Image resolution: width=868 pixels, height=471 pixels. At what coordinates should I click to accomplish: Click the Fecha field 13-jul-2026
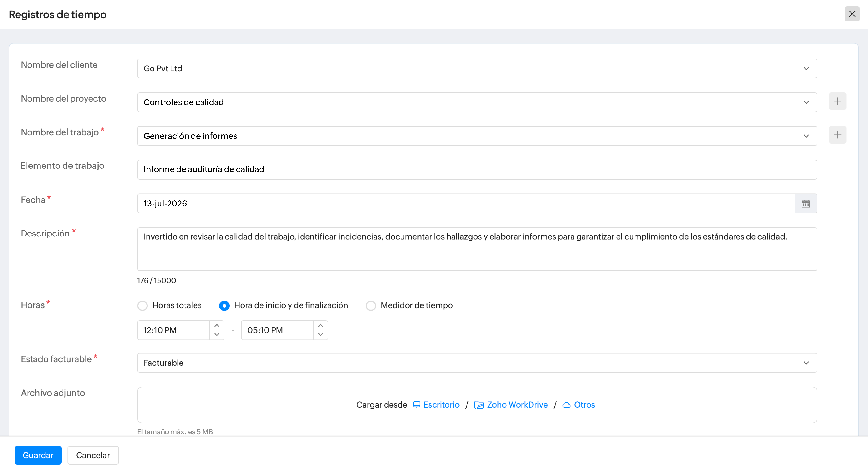(x=466, y=204)
